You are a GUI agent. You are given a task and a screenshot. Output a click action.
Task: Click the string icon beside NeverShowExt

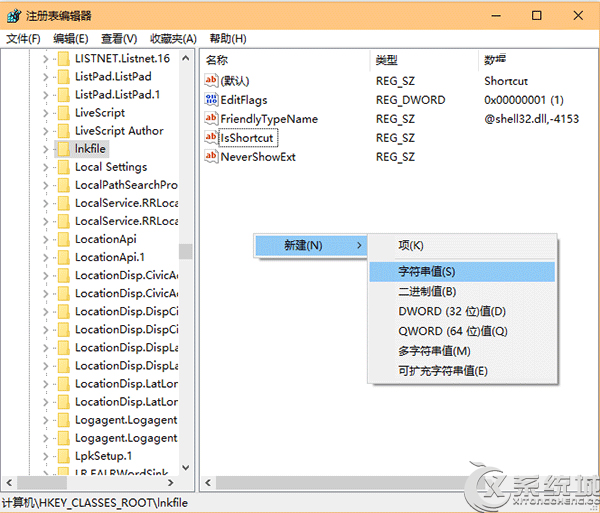click(211, 156)
